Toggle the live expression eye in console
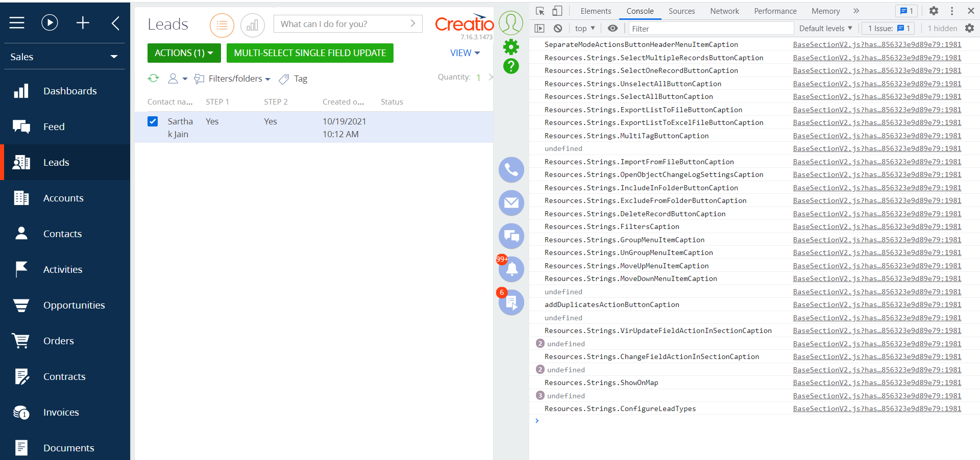Viewport: 980px width, 460px height. (x=612, y=29)
